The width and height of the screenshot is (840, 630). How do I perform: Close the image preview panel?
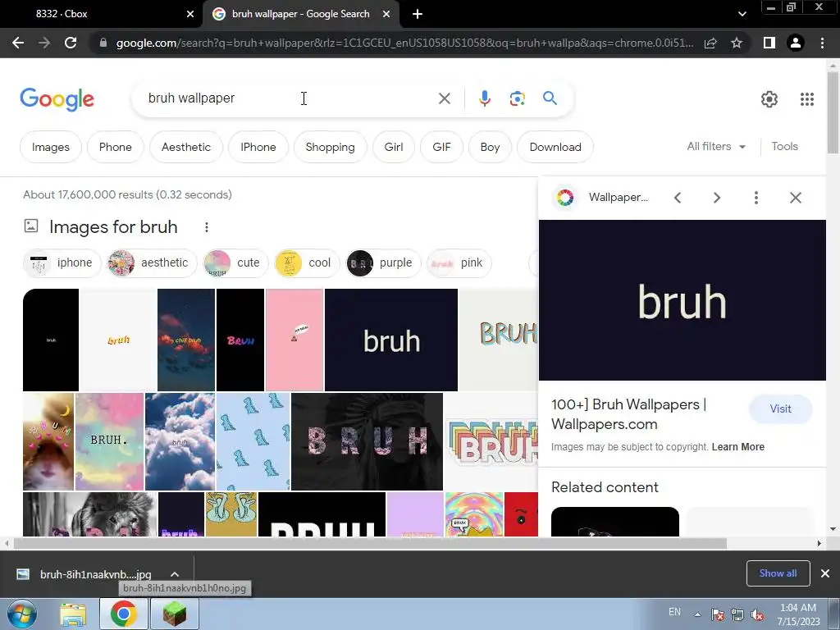[x=796, y=198]
